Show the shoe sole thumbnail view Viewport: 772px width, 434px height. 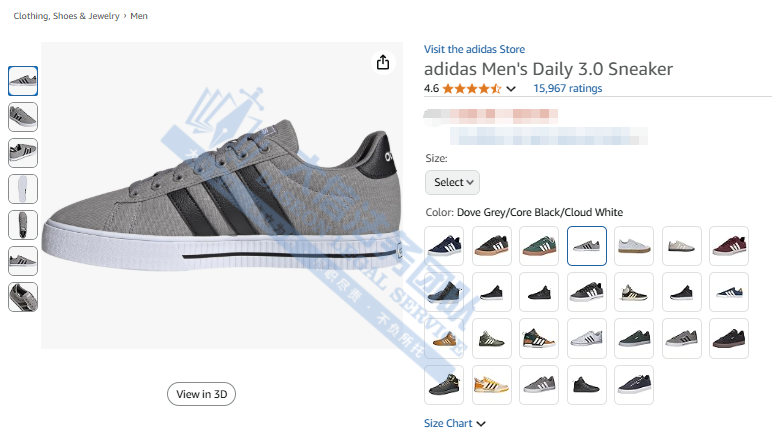click(23, 189)
